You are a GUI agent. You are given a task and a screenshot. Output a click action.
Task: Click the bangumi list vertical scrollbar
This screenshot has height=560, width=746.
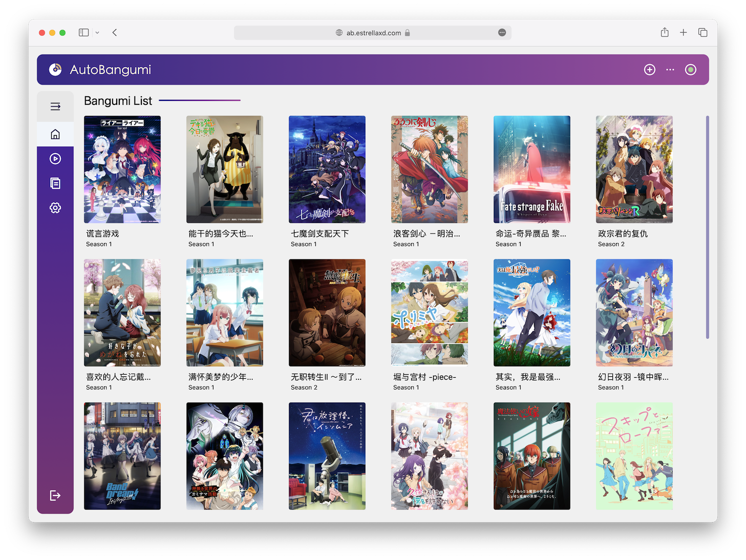click(708, 227)
